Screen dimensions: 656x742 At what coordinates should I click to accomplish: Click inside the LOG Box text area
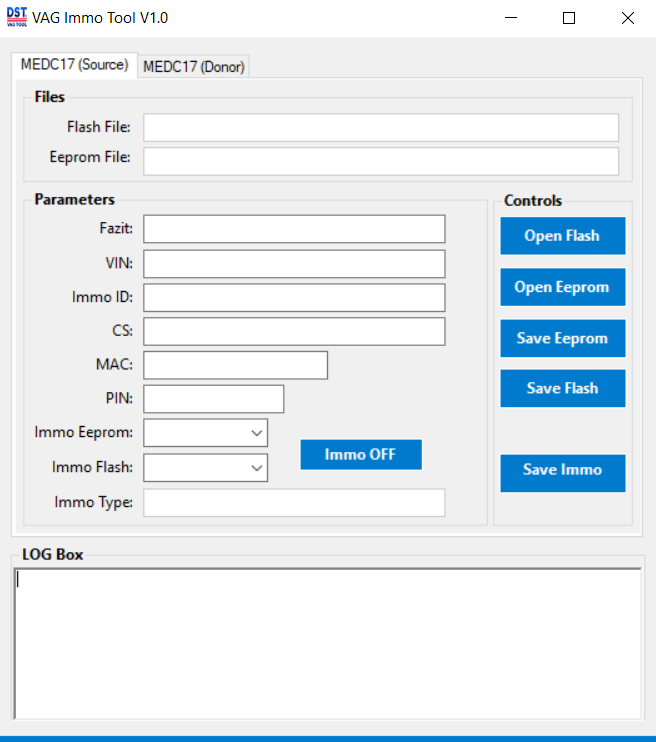[328, 644]
